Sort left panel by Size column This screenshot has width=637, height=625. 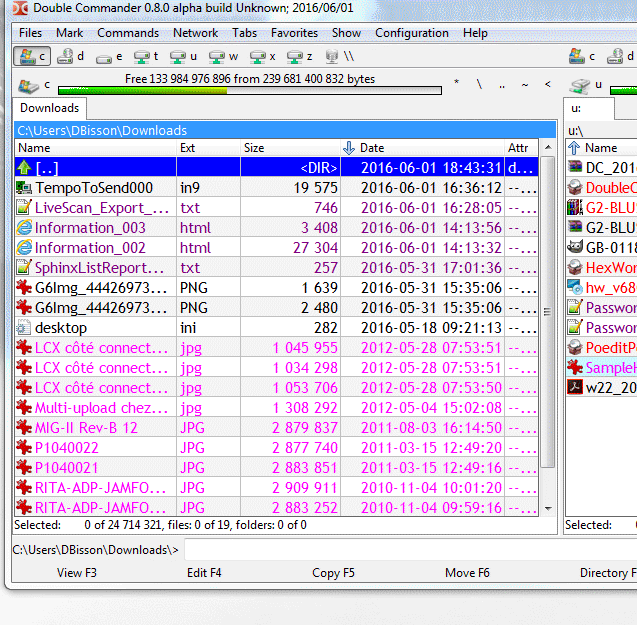[290, 148]
